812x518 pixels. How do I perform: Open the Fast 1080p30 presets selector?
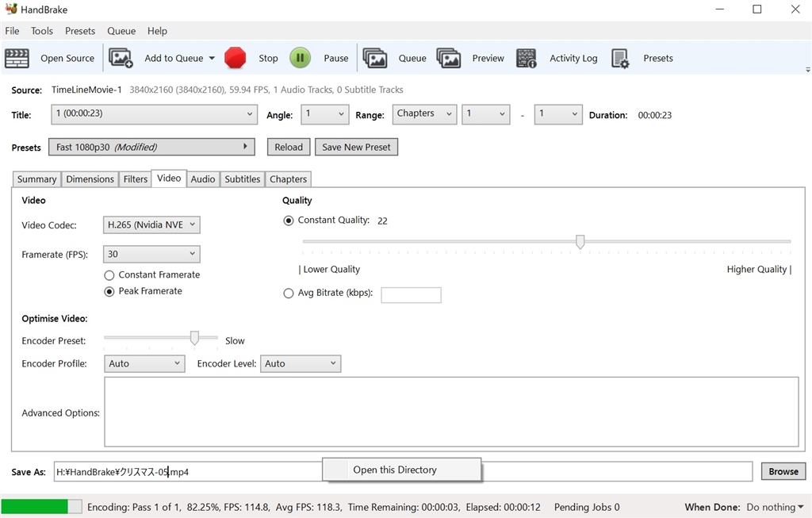click(151, 147)
